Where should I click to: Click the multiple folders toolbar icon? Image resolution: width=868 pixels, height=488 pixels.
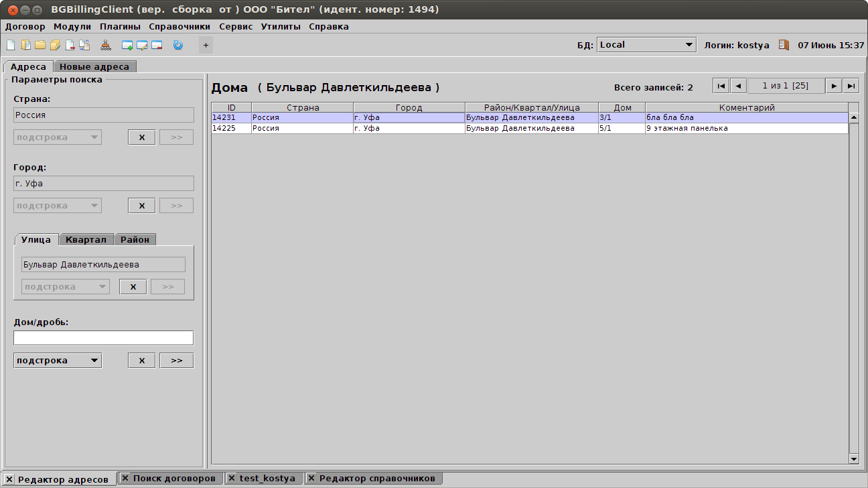[54, 45]
